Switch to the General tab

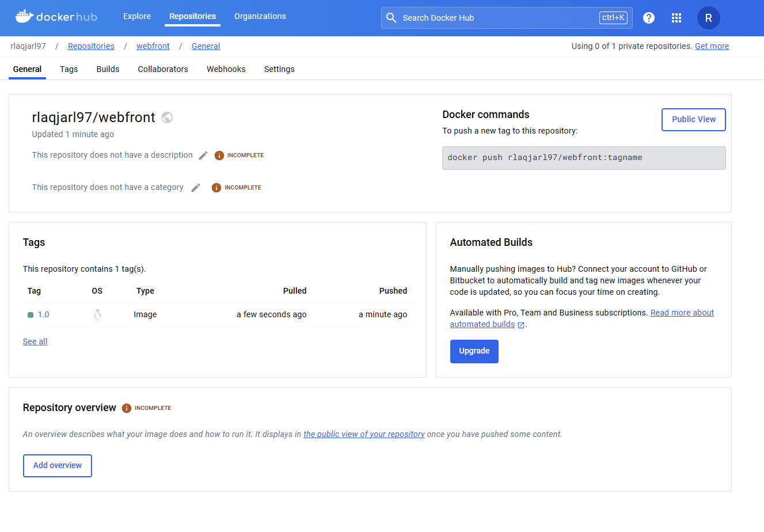pos(27,69)
